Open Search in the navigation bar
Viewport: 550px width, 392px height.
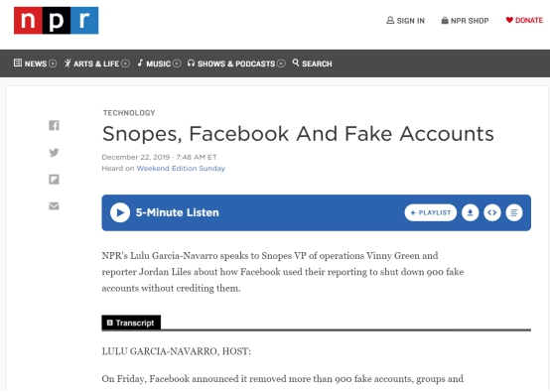click(x=312, y=64)
